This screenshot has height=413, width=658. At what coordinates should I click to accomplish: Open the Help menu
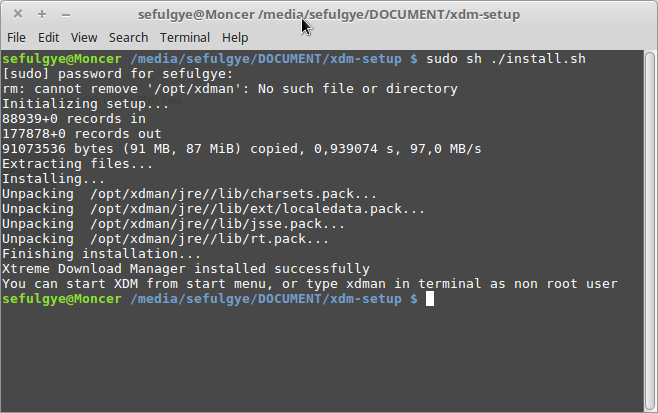235,37
